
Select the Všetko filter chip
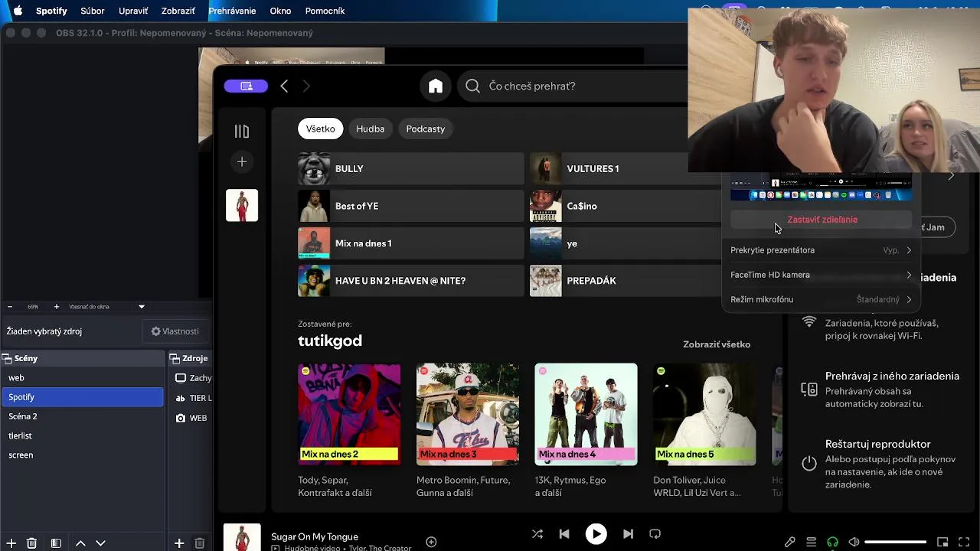point(320,129)
